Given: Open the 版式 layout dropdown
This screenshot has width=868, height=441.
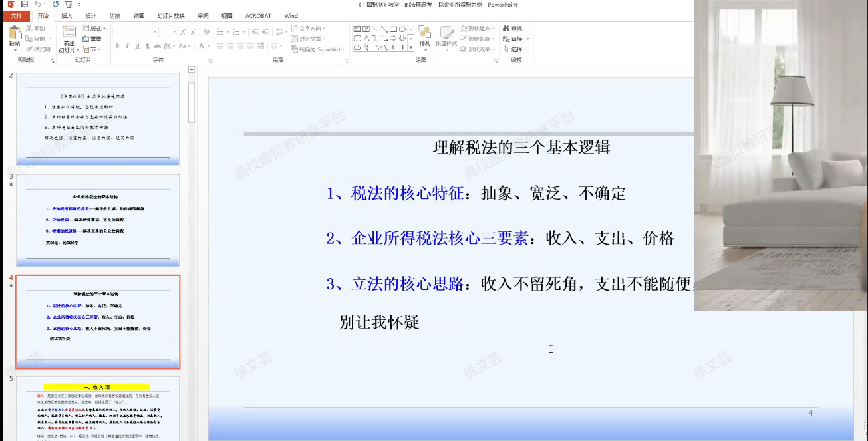Looking at the screenshot, I should coord(94,29).
